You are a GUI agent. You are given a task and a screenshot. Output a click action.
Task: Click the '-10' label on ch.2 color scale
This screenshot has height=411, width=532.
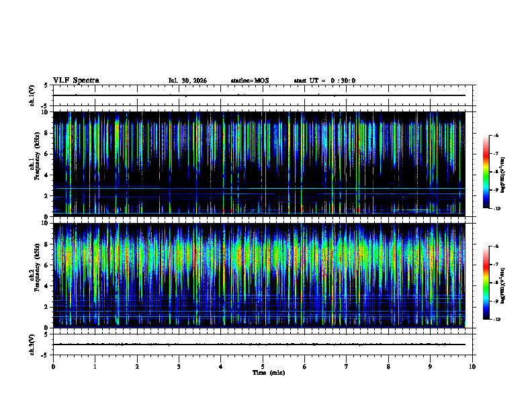coord(496,319)
